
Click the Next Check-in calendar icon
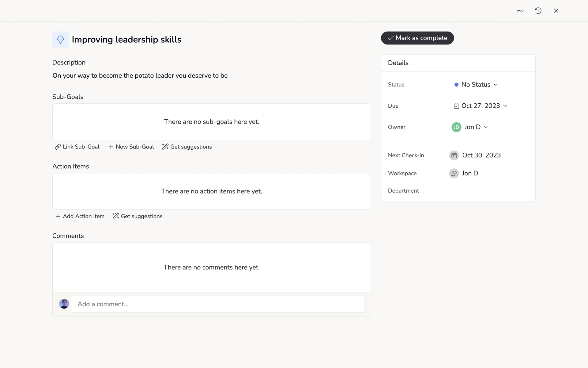tap(454, 155)
